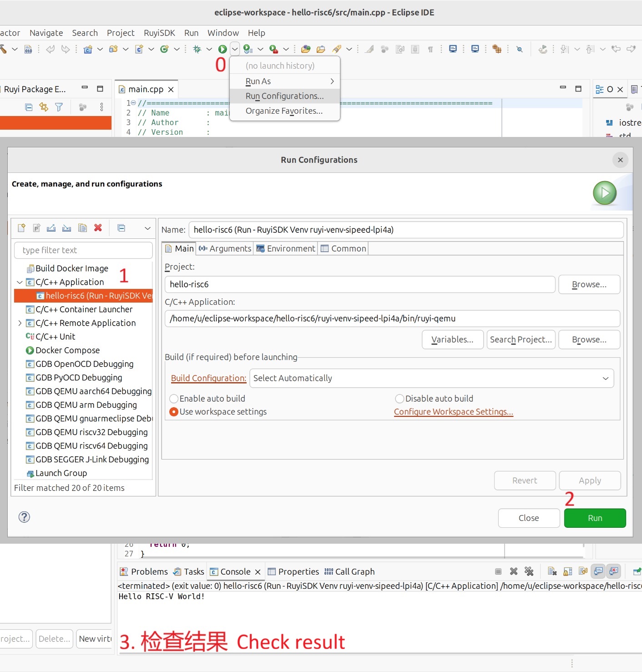The width and height of the screenshot is (642, 672).
Task: Click the Filter icon in the Ruyi Package Explorer
Action: pyautogui.click(x=59, y=107)
